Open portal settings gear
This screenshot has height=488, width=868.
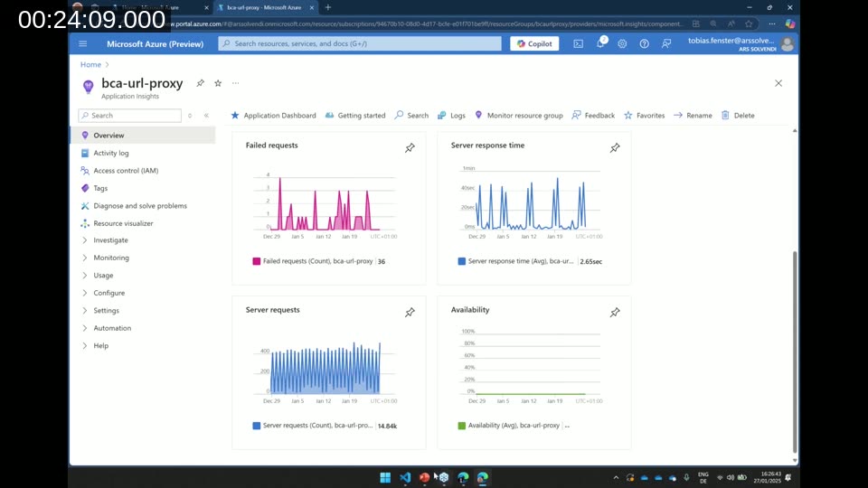[622, 43]
